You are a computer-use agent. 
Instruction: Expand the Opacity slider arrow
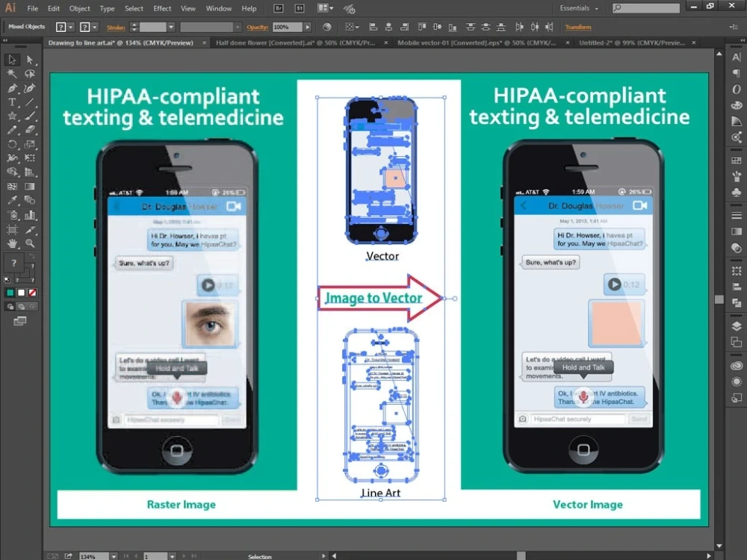[x=308, y=27]
